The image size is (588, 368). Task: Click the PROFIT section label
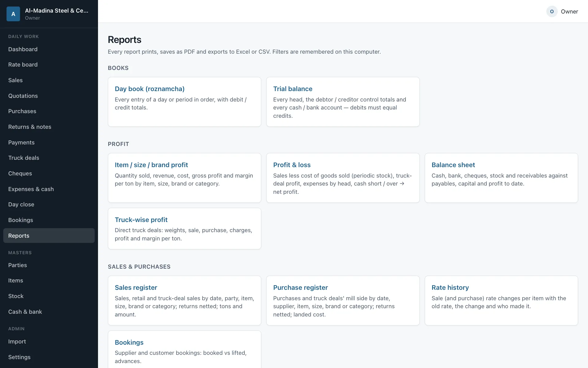click(x=118, y=144)
